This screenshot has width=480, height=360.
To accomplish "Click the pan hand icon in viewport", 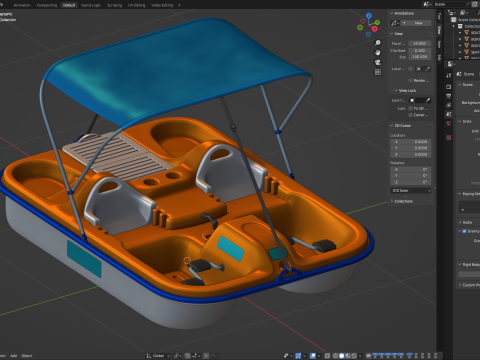I will pos(378,52).
